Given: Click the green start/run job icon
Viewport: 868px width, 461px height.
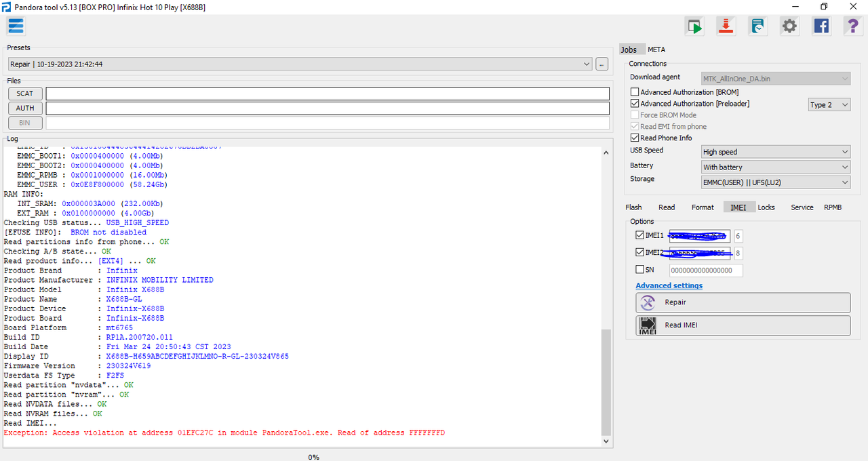Looking at the screenshot, I should pyautogui.click(x=694, y=26).
